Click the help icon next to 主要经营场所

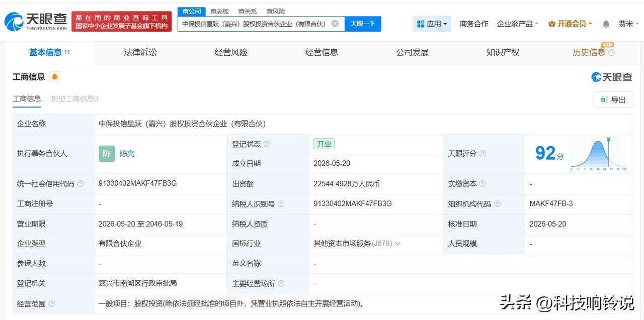[281, 284]
